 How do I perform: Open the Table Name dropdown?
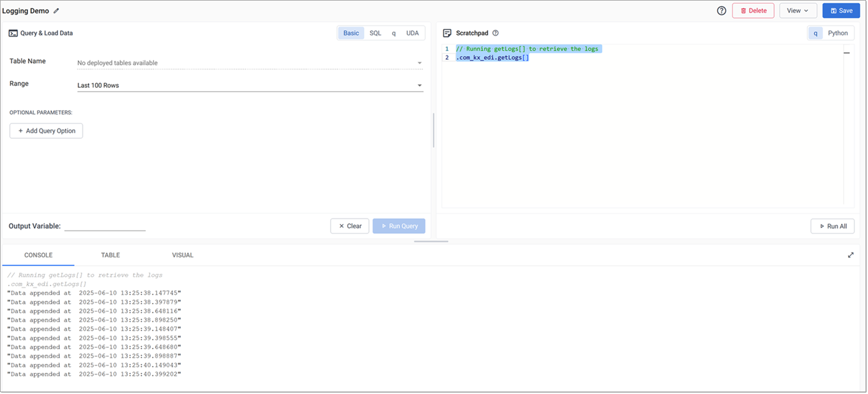pos(250,62)
